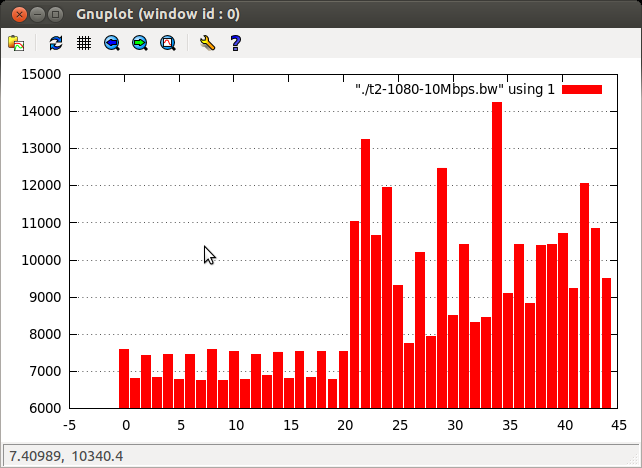
Task: Click the replot refresh icon
Action: pos(56,43)
